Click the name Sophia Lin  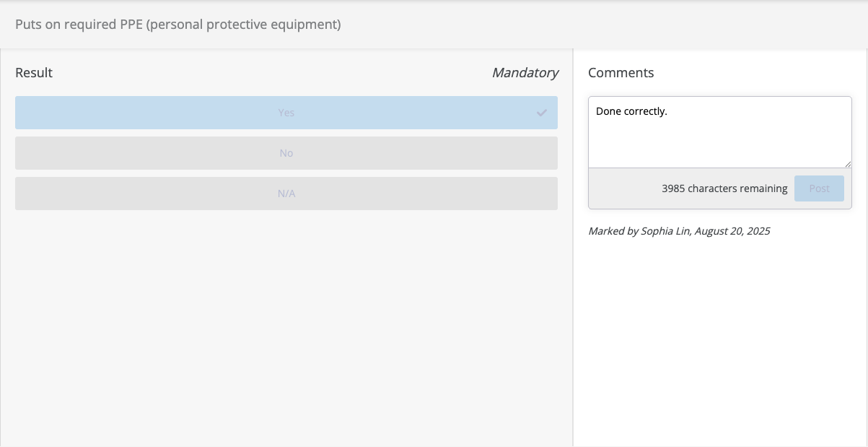coord(665,232)
